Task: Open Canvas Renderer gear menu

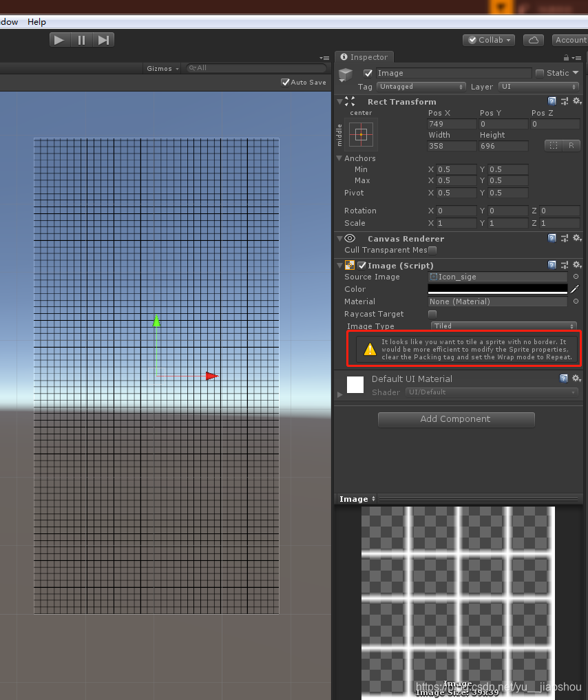Action: tap(577, 238)
